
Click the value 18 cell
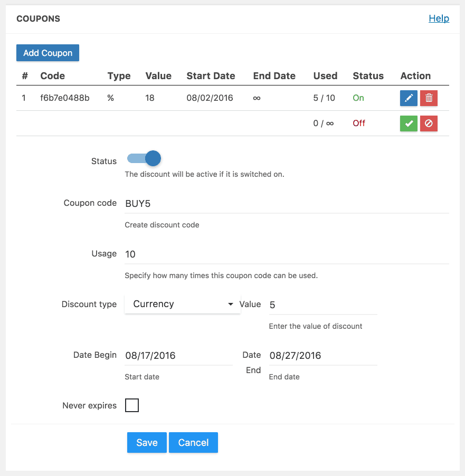click(x=150, y=98)
